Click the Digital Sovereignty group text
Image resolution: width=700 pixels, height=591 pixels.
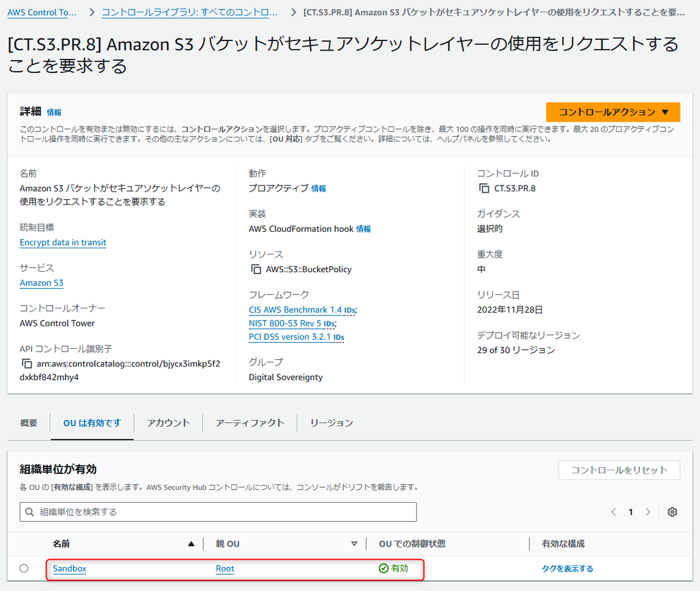tap(286, 377)
